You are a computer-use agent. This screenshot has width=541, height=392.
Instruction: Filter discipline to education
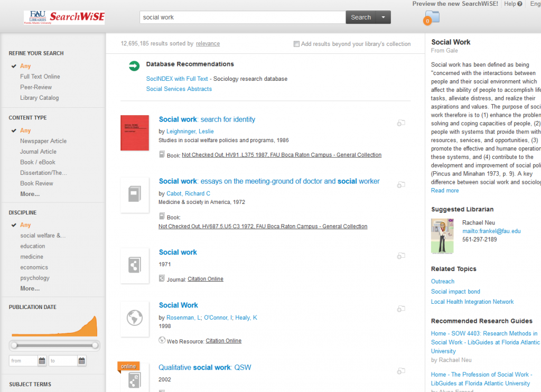coord(32,246)
